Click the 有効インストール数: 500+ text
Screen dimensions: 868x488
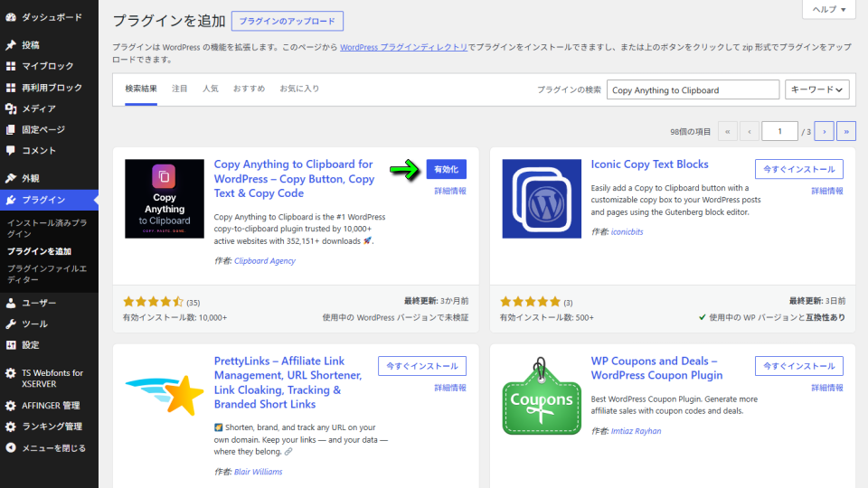pyautogui.click(x=547, y=317)
